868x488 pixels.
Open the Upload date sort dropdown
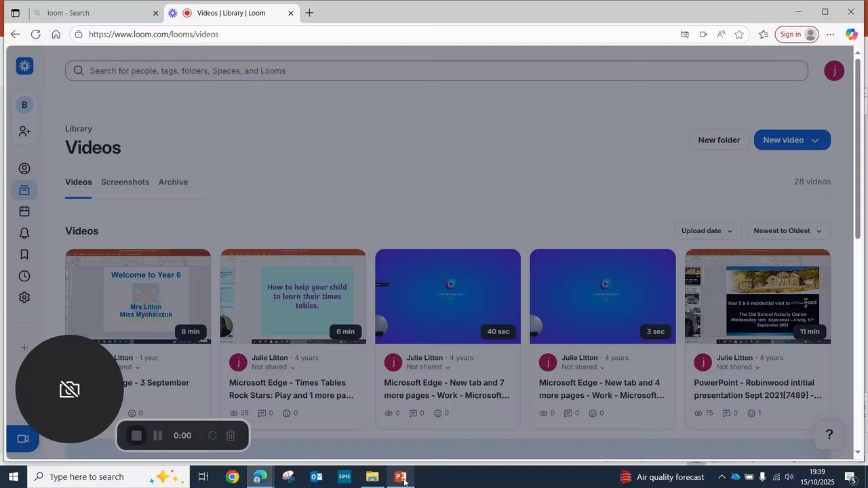707,231
